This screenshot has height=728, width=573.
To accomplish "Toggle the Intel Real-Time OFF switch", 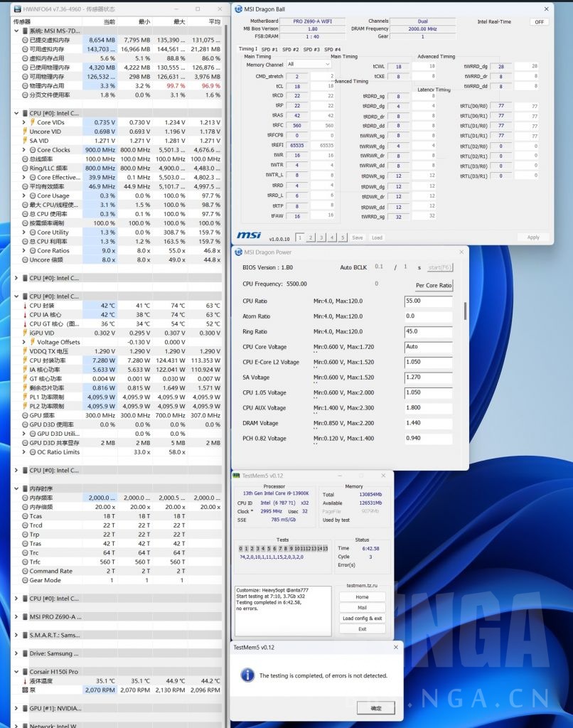I will pos(539,22).
